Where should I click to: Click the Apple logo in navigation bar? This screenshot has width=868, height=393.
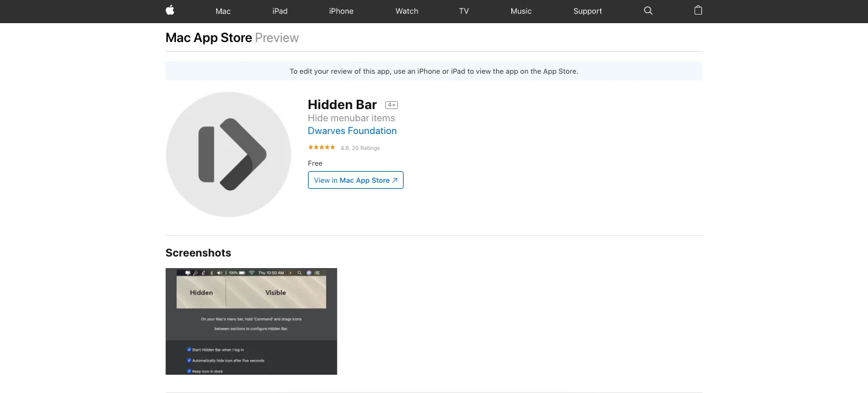point(170,10)
